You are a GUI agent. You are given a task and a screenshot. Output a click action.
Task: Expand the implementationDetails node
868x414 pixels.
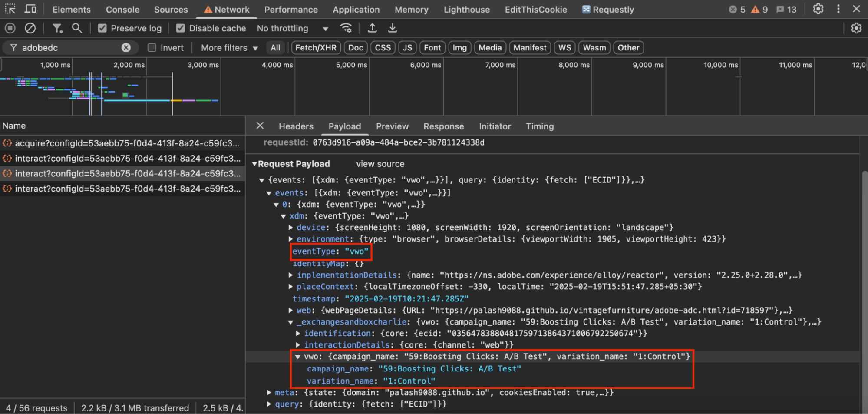click(x=290, y=275)
